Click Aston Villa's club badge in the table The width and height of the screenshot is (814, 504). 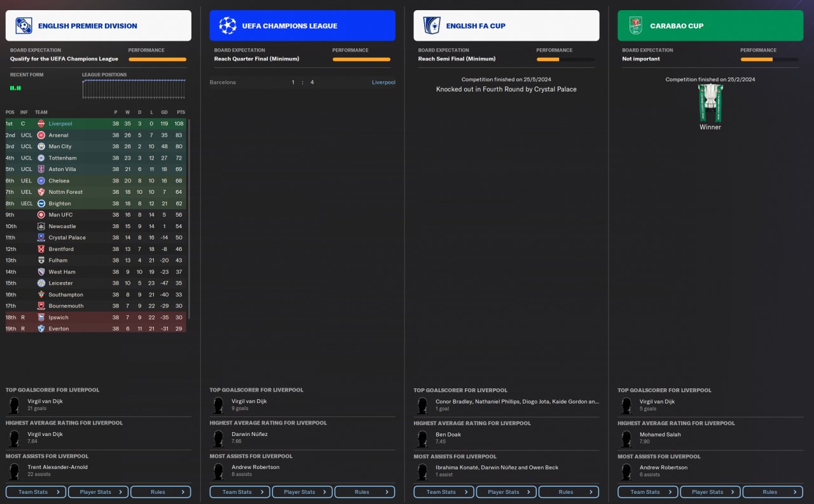41,169
